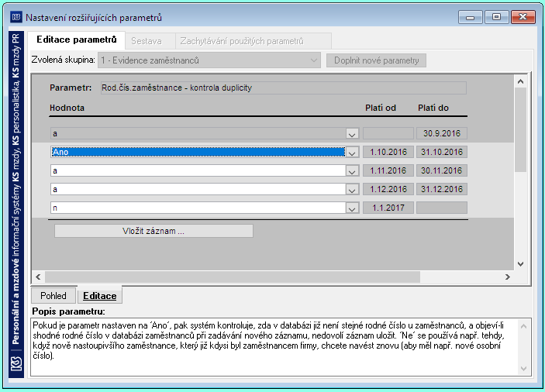Click the Platí od date 1.1.2017
This screenshot has height=392, width=545.
click(x=388, y=208)
